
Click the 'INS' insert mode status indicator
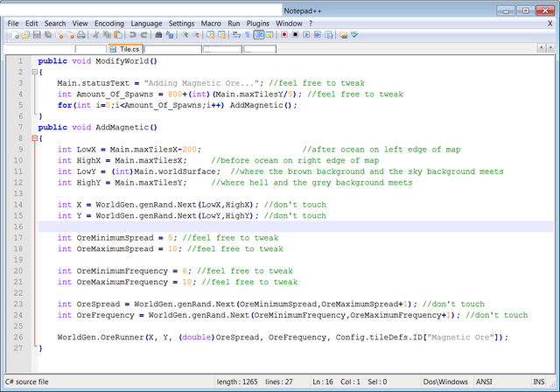[x=539, y=381]
